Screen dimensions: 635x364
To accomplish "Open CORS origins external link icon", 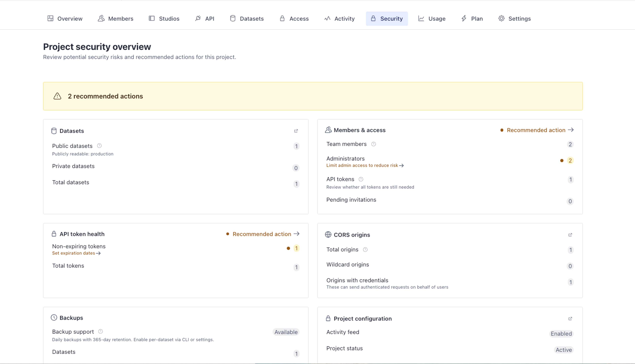I will (x=570, y=235).
